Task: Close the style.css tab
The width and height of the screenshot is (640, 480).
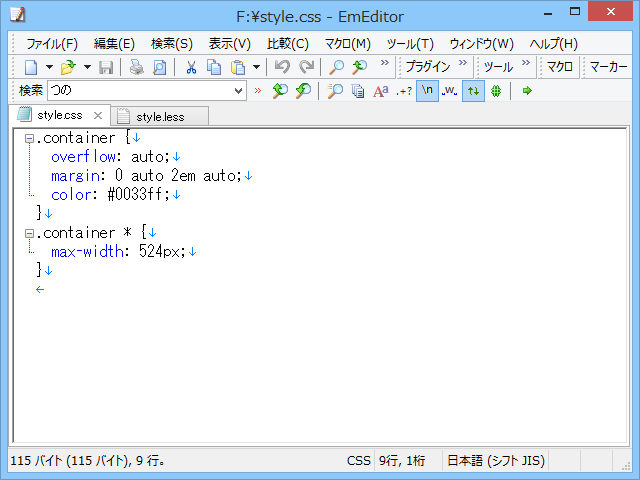Action: [98, 116]
